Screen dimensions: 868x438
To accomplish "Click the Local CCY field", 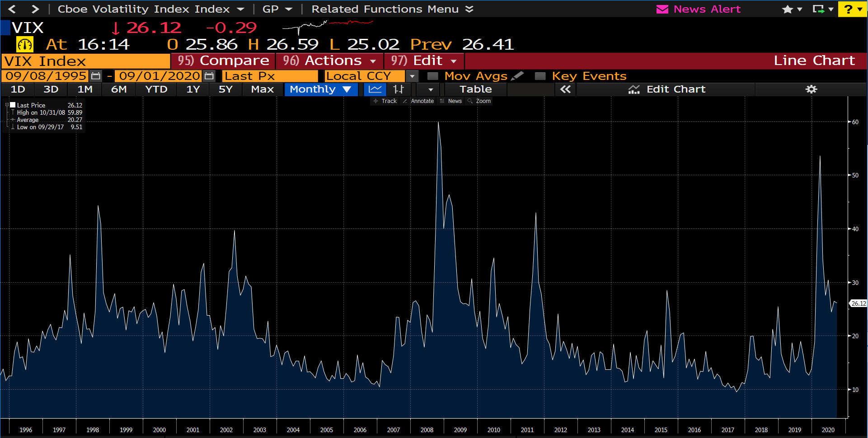I will 365,76.
